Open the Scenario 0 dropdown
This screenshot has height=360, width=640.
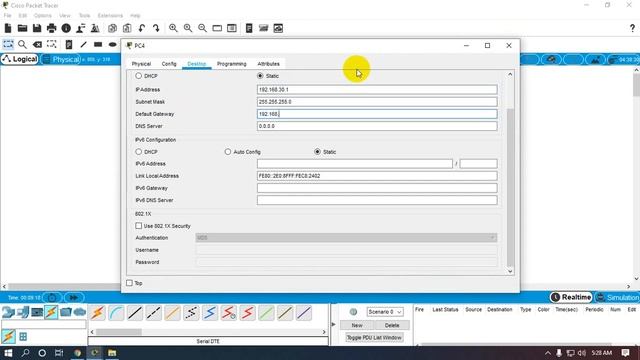[385, 312]
